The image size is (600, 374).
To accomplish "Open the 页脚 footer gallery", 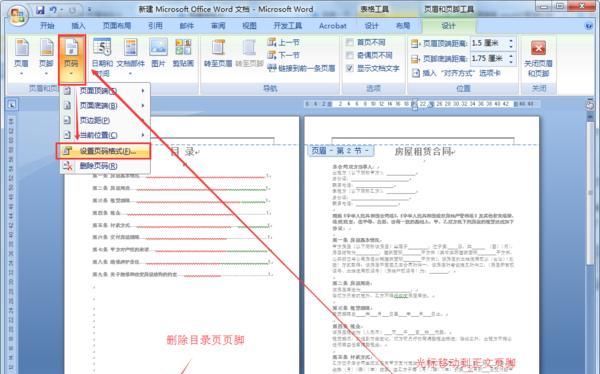I will click(46, 57).
